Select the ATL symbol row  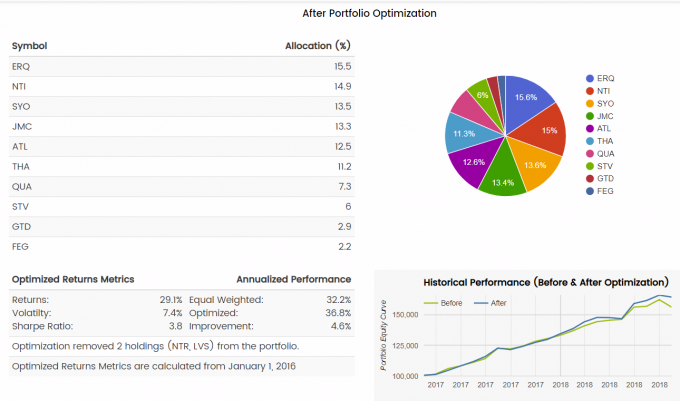point(182,147)
